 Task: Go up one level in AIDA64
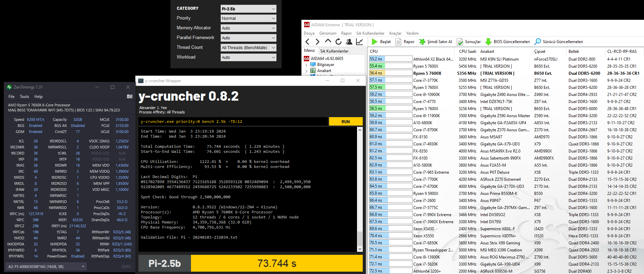[328, 41]
